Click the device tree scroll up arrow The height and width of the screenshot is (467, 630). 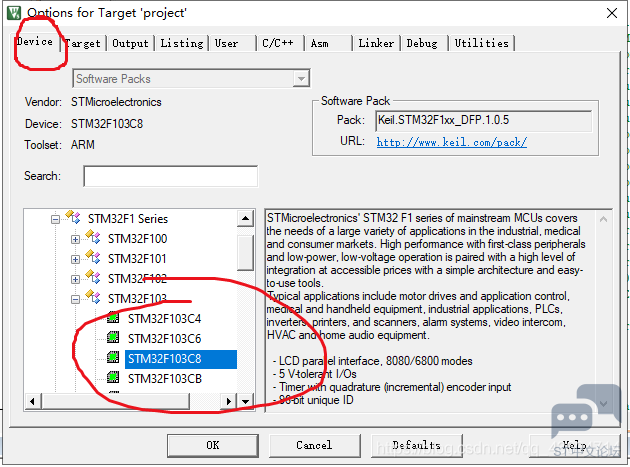coord(245,219)
